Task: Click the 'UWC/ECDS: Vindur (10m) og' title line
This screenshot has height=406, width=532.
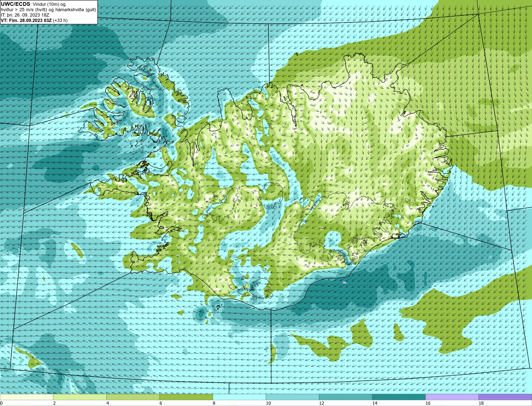Action: (x=33, y=4)
